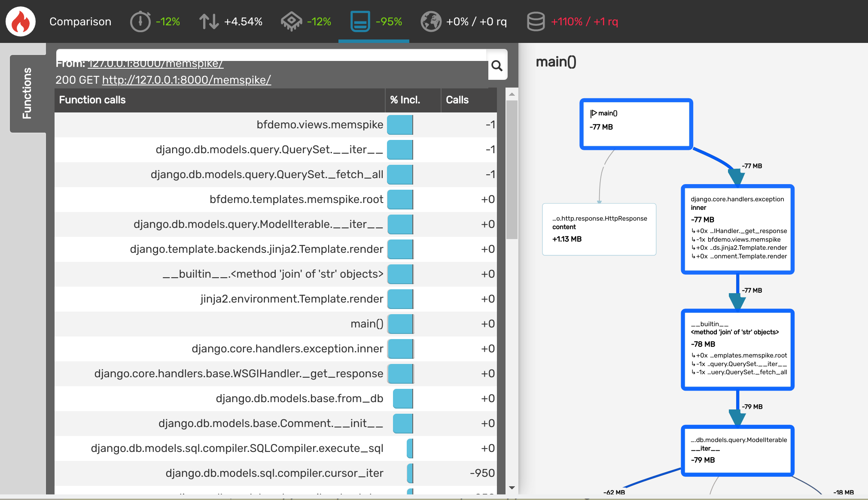Viewport: 868px width, 500px height.
Task: Open the From 127.0.0.1:8000/memspike/ link
Action: (155, 63)
